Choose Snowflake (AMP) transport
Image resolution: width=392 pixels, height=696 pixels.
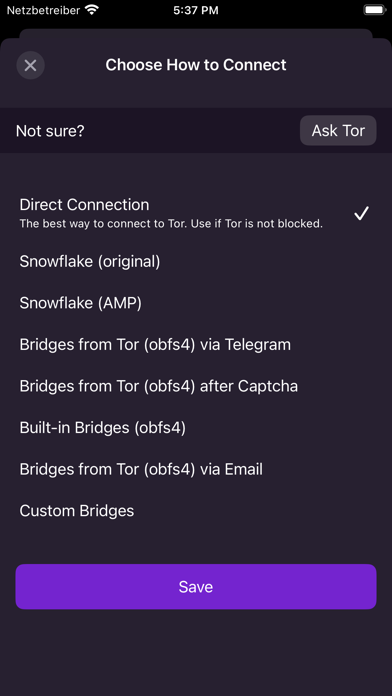(196, 303)
